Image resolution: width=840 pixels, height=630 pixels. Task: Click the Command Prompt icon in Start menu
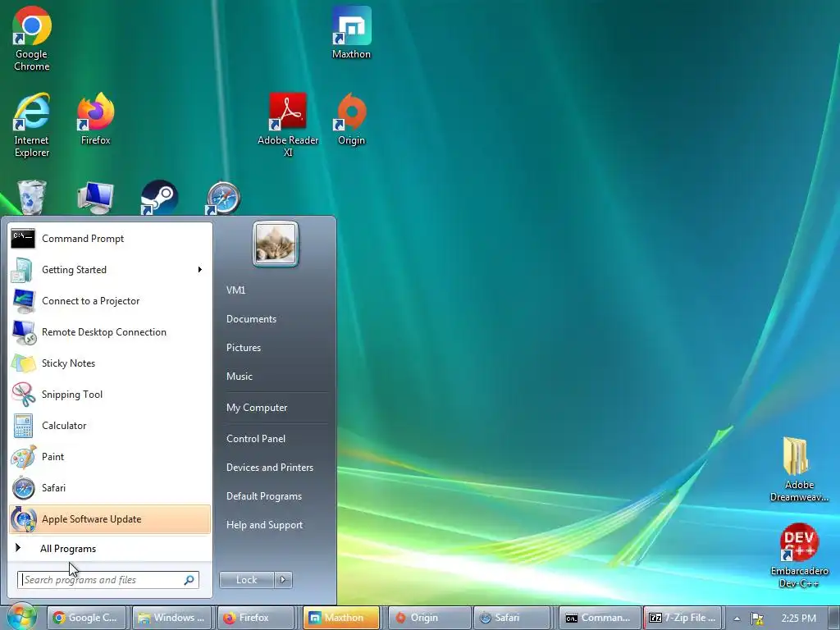tap(23, 239)
